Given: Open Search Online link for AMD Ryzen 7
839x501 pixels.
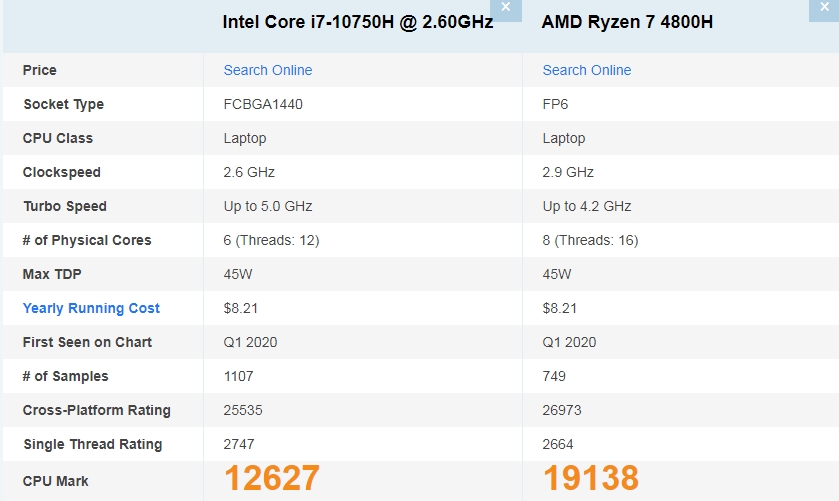Looking at the screenshot, I should [586, 70].
